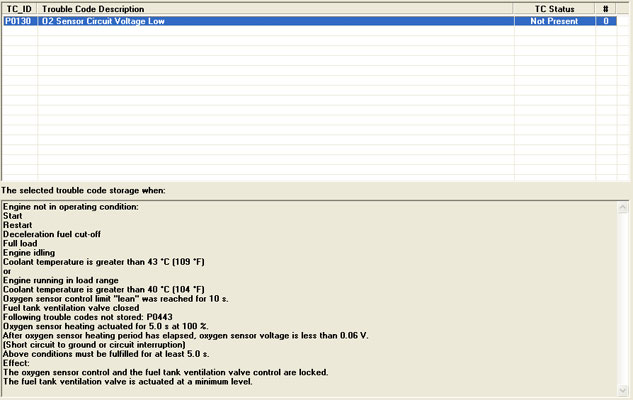Click 'Above conditions must be fulfilled' line

pos(106,354)
